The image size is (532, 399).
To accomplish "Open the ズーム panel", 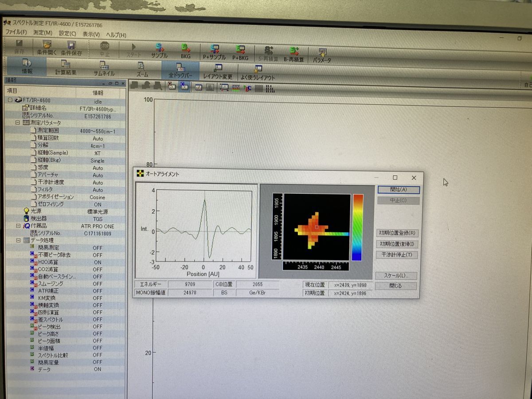I will click(142, 70).
